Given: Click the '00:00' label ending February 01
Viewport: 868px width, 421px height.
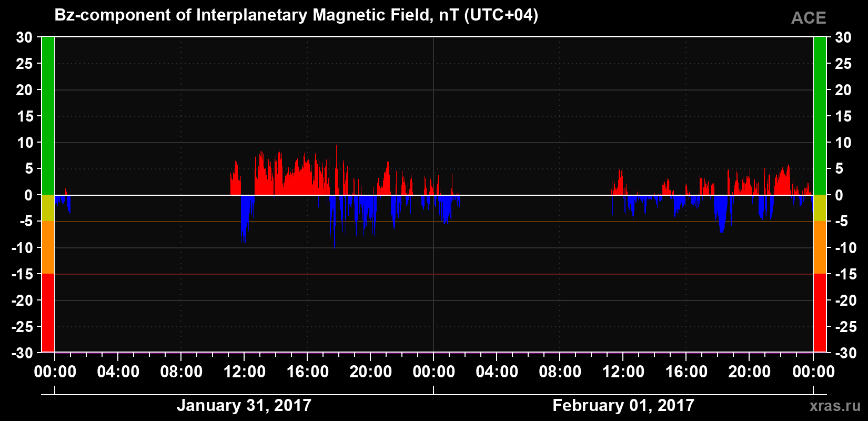Looking at the screenshot, I should (814, 372).
